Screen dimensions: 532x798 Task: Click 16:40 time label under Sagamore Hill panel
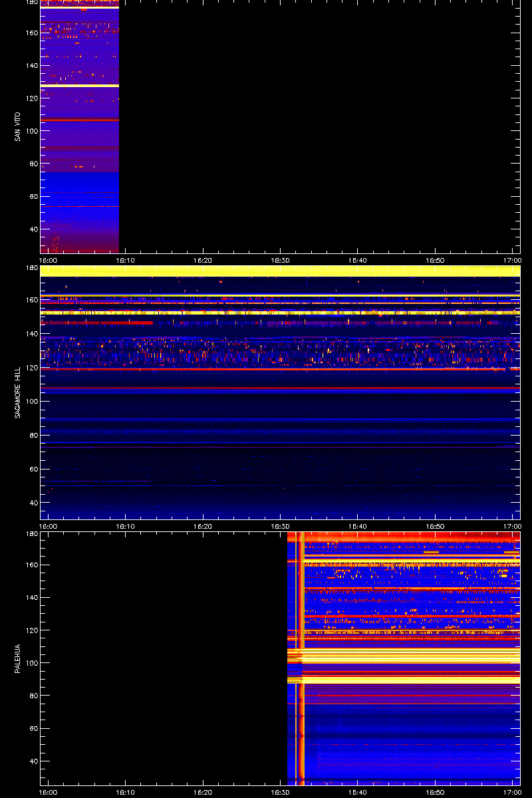coord(358,527)
